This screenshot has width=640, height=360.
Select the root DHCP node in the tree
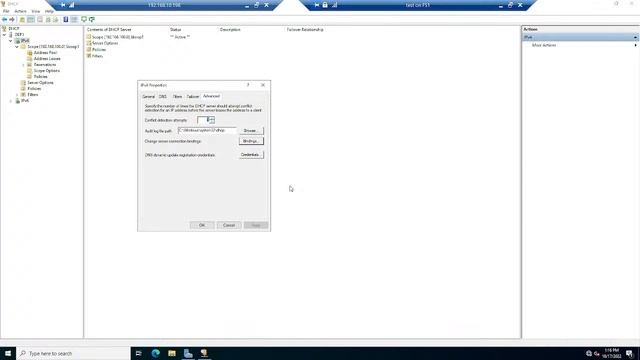(14, 29)
